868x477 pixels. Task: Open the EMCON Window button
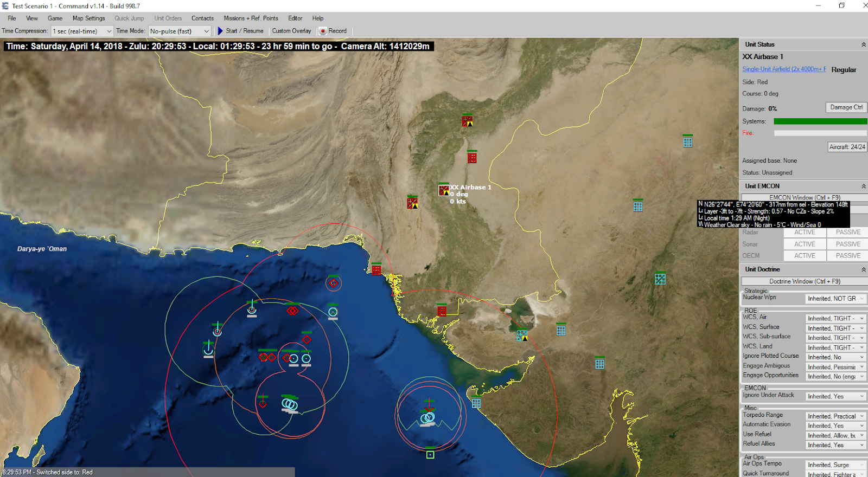[805, 197]
